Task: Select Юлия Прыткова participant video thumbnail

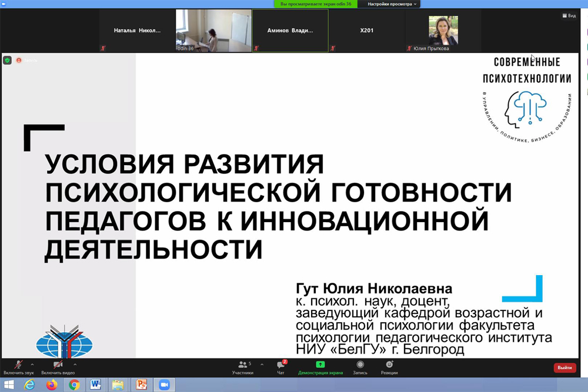Action: 443,31
